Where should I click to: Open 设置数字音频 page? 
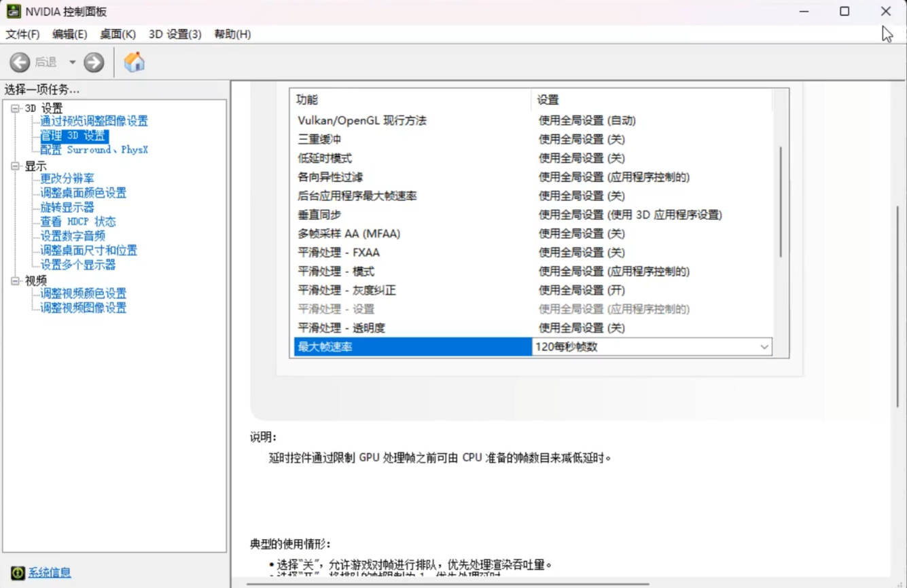(73, 236)
